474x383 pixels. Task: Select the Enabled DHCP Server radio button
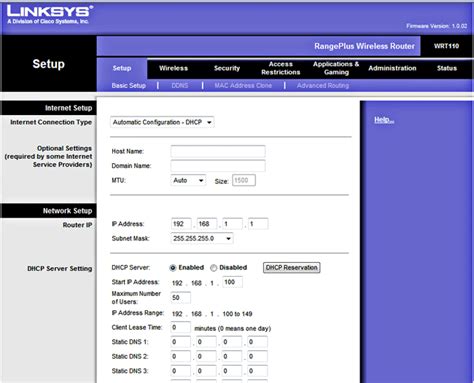(x=173, y=268)
